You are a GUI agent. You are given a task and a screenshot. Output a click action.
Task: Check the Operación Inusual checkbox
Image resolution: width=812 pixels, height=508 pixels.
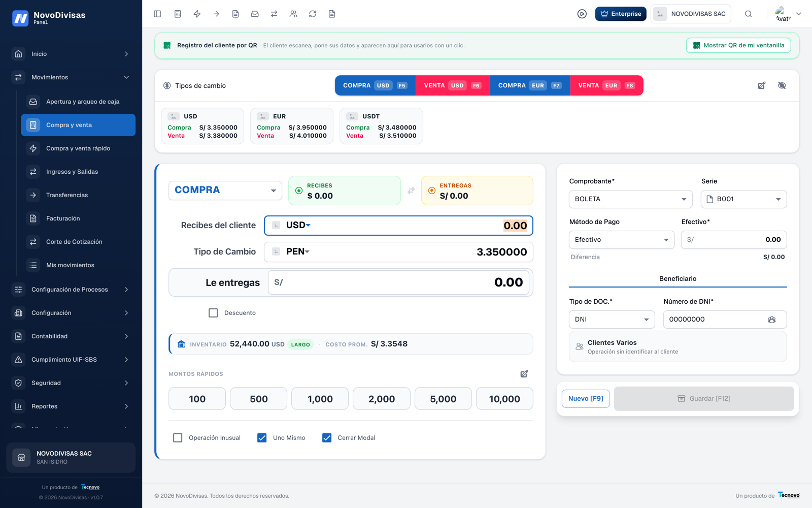[178, 438]
